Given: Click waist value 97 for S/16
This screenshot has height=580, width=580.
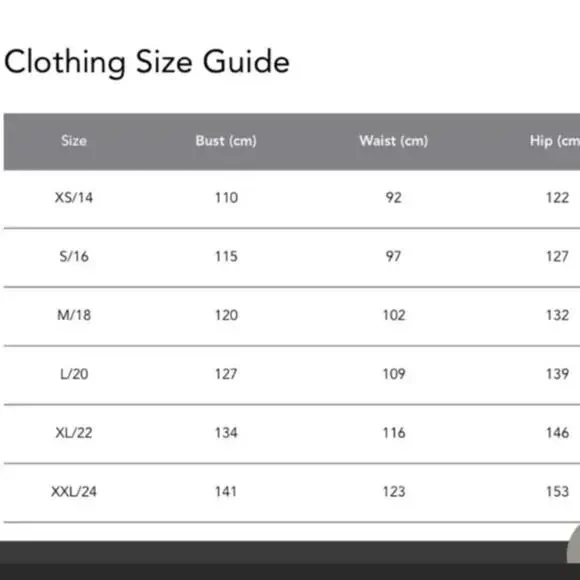Looking at the screenshot, I should tap(394, 256).
